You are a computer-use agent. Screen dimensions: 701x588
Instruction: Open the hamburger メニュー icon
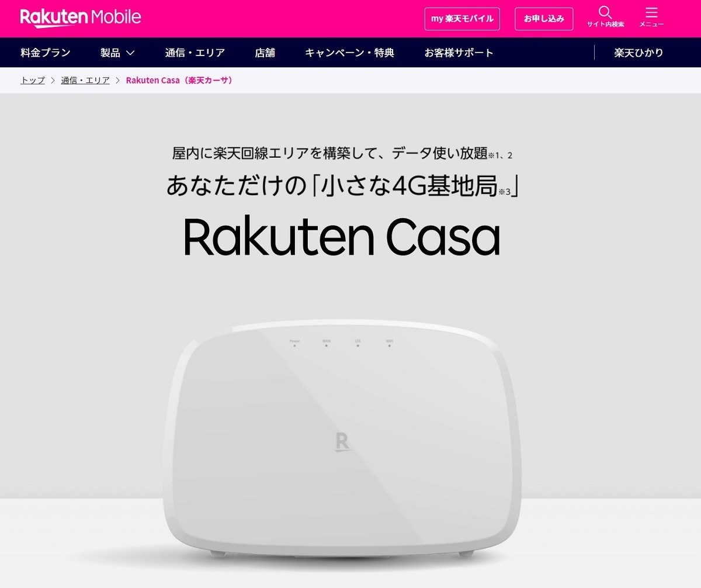coord(651,12)
